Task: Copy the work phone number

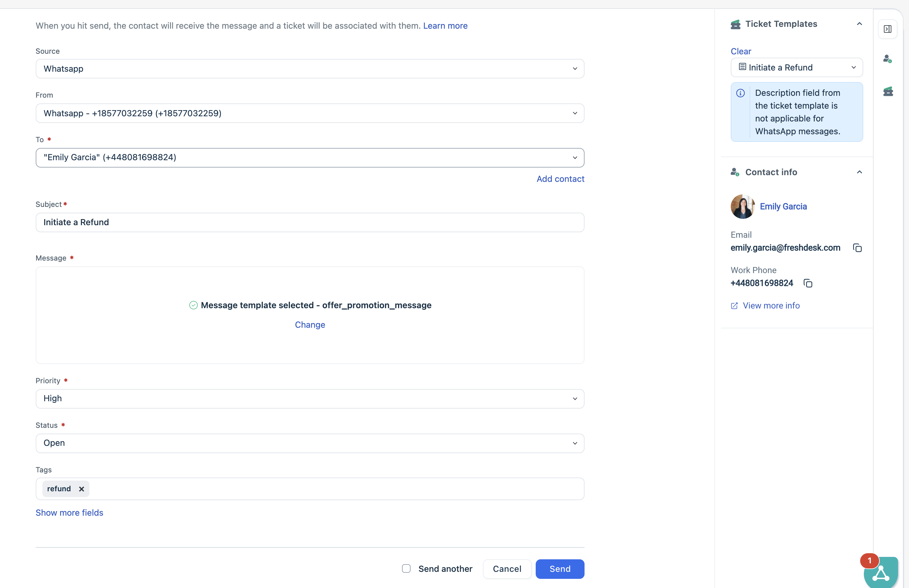Action: pyautogui.click(x=808, y=283)
